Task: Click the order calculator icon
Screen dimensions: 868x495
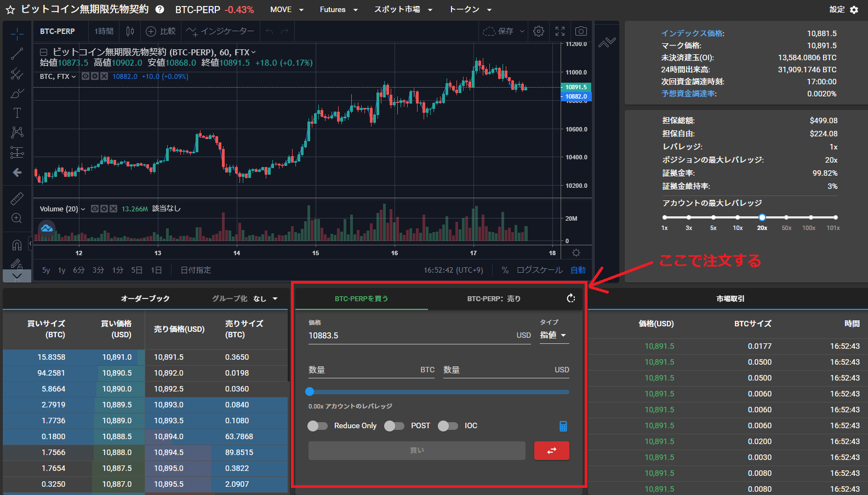Action: (x=563, y=426)
